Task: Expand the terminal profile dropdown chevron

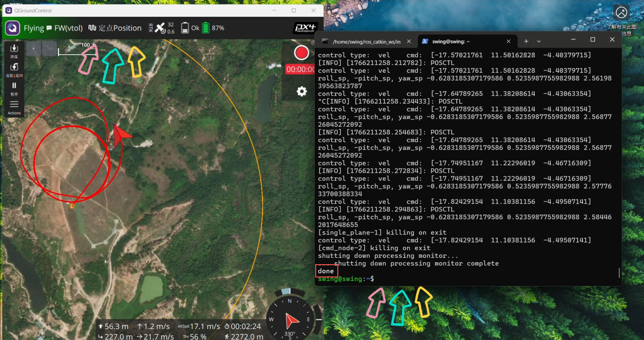Action: click(x=539, y=41)
